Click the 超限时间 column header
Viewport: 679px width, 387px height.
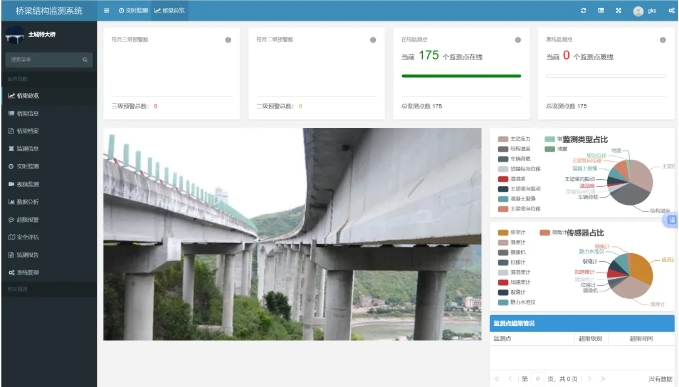click(641, 339)
